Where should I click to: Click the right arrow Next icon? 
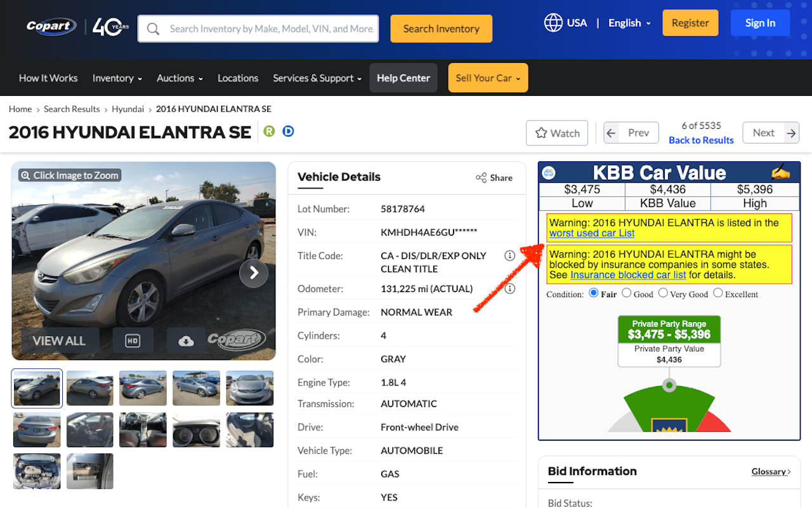pos(791,133)
